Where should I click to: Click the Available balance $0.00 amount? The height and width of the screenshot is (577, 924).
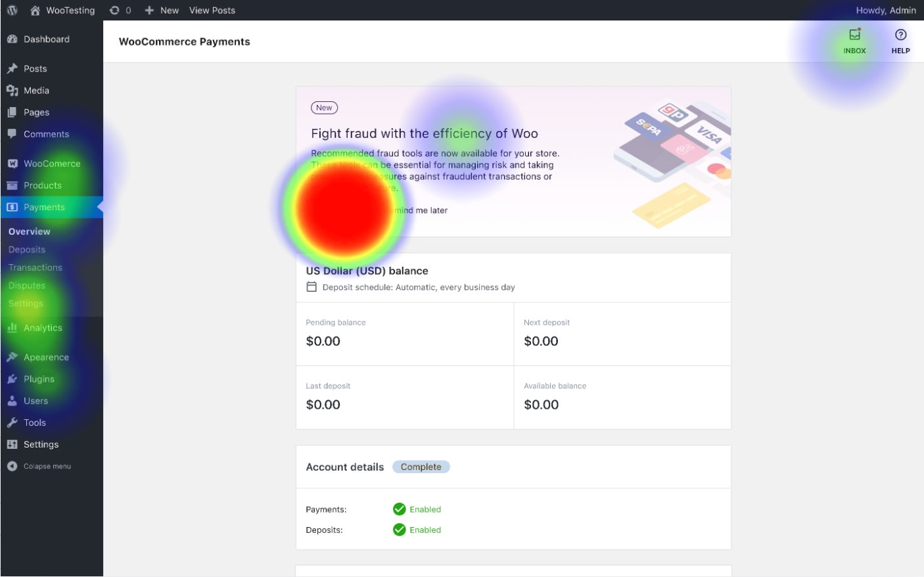[541, 405]
